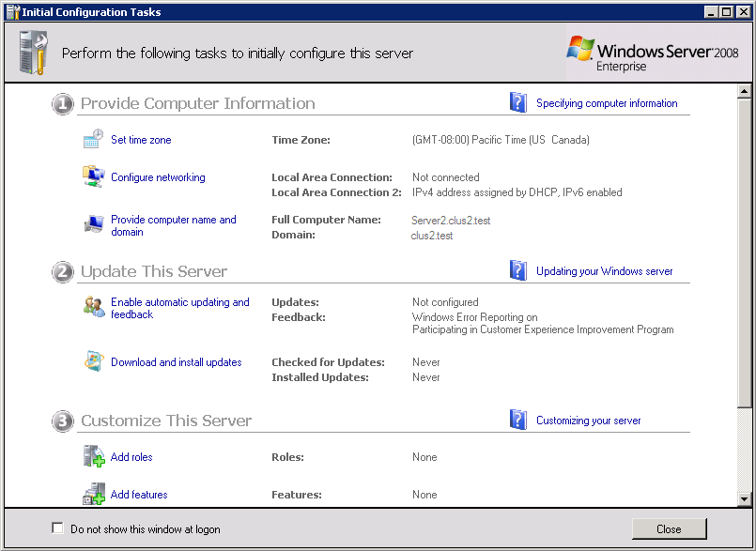Open the Set time zone link
Viewport: 756px width, 551px height.
[x=141, y=140]
